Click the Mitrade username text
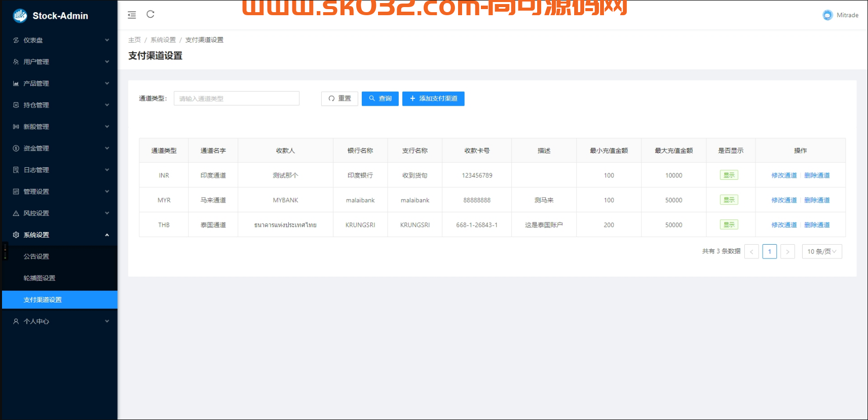The height and width of the screenshot is (420, 868). point(847,15)
